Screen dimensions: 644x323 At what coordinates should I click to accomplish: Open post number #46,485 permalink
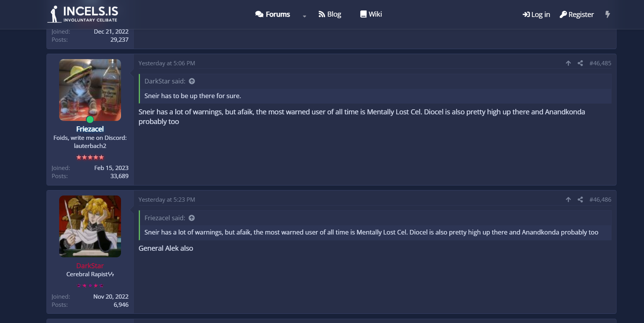[x=600, y=63]
